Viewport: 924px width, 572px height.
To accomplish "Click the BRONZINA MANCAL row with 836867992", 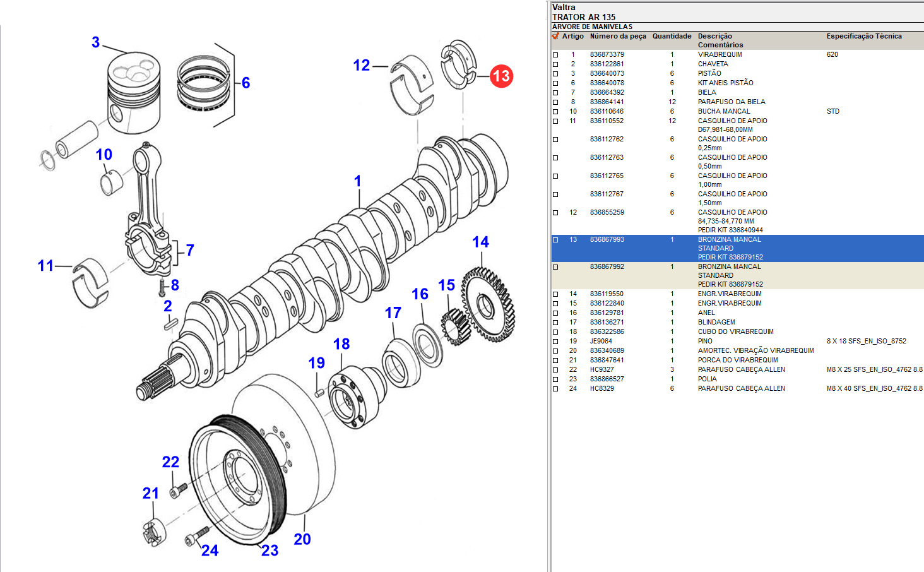I will [x=729, y=267].
